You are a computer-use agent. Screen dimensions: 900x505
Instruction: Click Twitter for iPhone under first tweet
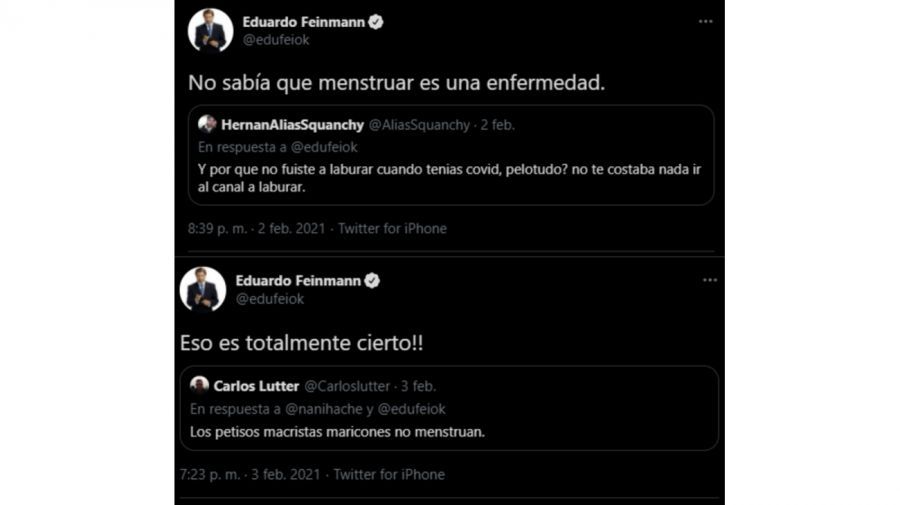coord(392,229)
